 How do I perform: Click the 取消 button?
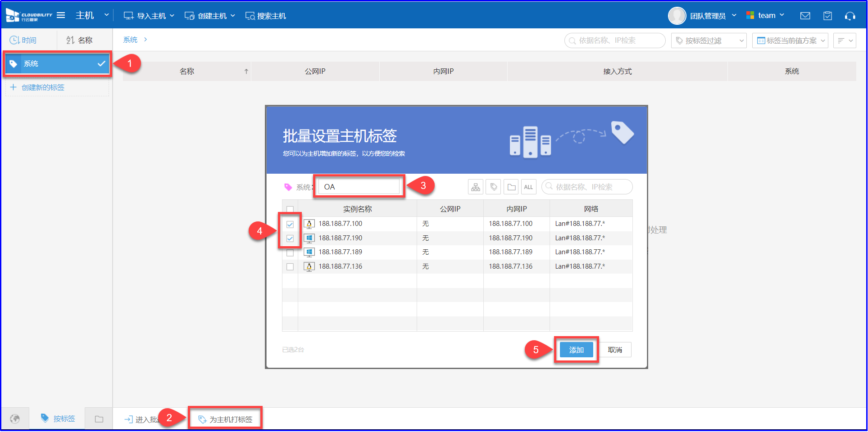(615, 350)
